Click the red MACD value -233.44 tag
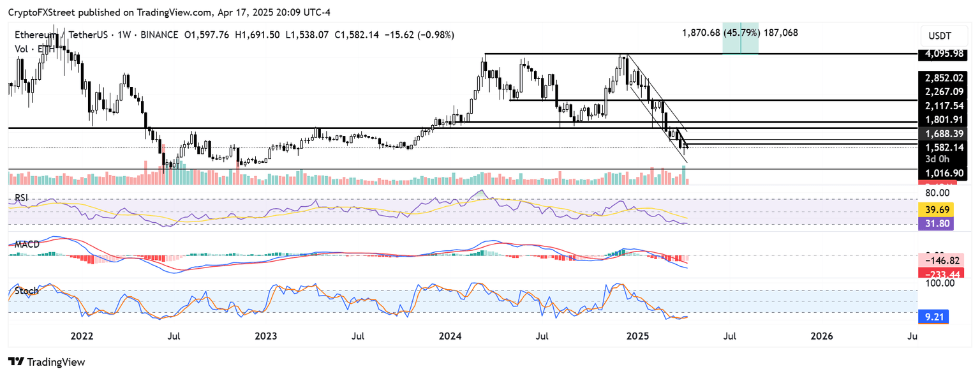The image size is (980, 376). [940, 273]
